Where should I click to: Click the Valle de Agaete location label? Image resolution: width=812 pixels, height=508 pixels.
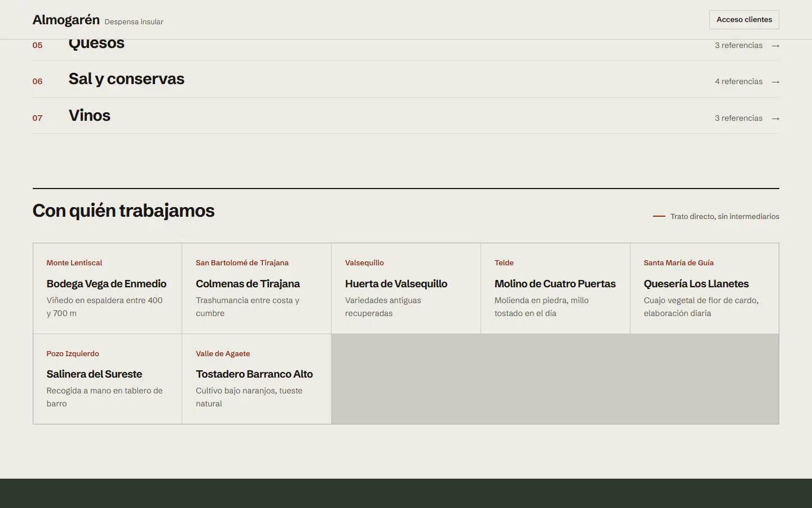pyautogui.click(x=223, y=354)
